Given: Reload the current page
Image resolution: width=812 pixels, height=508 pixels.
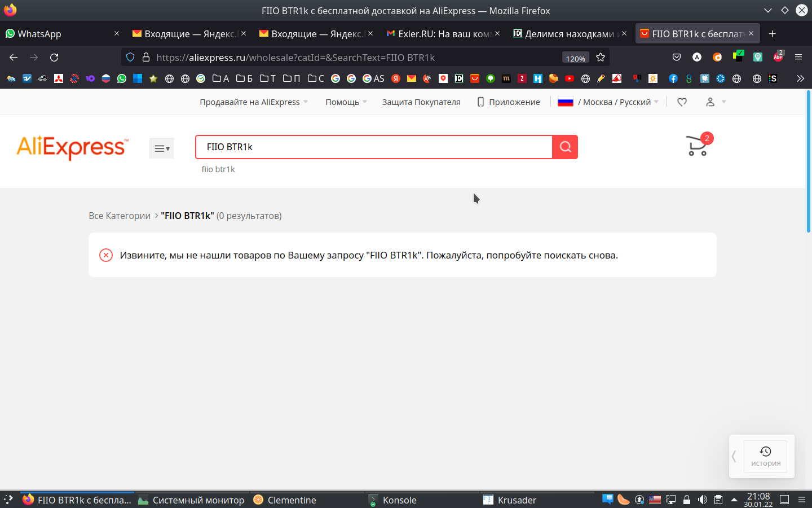Looking at the screenshot, I should pos(54,58).
